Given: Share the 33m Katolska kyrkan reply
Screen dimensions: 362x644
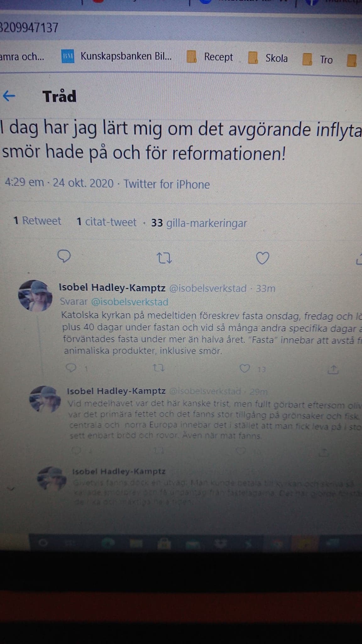Looking at the screenshot, I should 333,370.
